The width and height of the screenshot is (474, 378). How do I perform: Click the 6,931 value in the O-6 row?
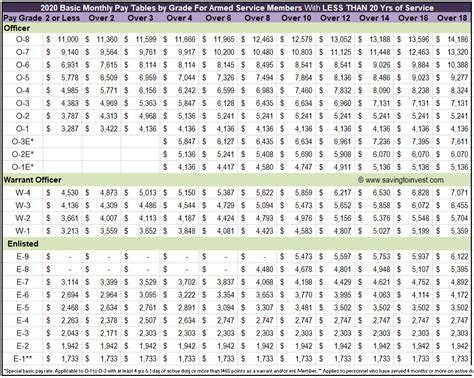[x=70, y=65]
